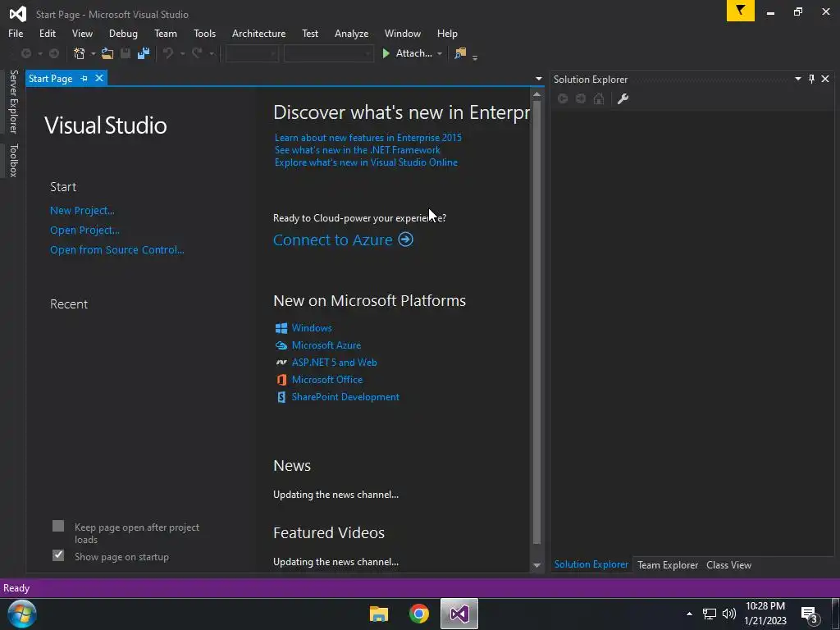Switch to the Class View tab

point(728,564)
